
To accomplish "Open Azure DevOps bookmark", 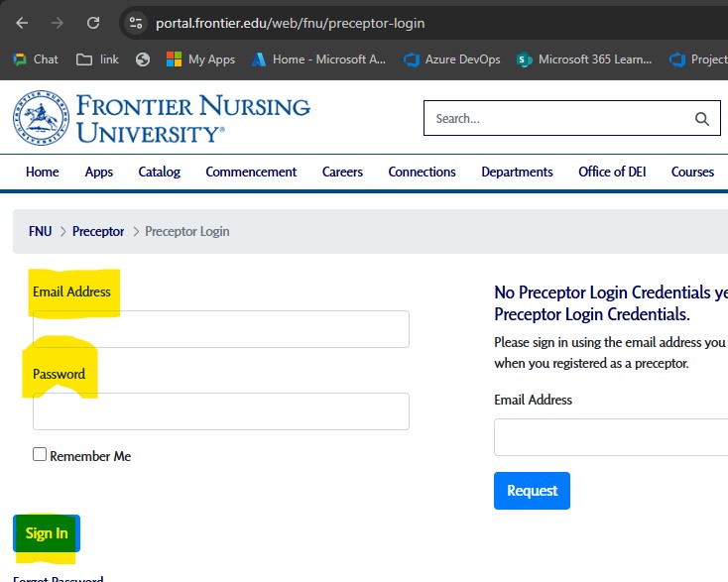I will tap(451, 59).
